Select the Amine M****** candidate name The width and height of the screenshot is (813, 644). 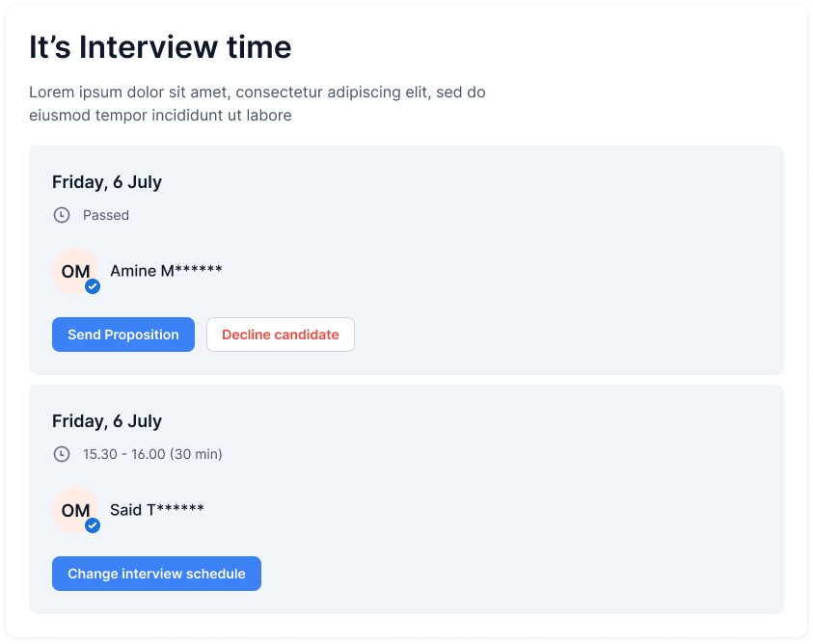point(166,271)
